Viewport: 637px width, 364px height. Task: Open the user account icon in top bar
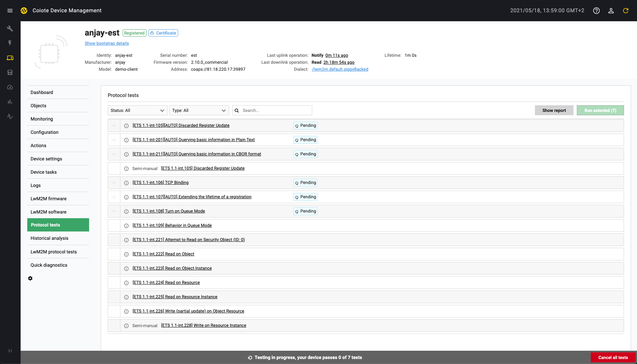point(611,10)
